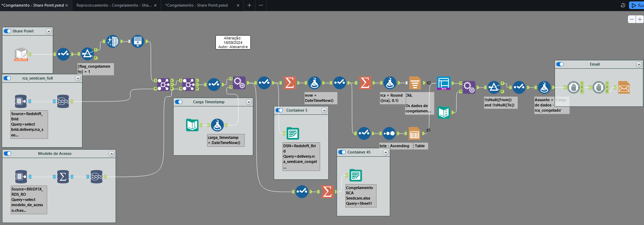Click the Layout tool marked BETA
The image size is (644, 225).
pyautogui.click(x=444, y=83)
